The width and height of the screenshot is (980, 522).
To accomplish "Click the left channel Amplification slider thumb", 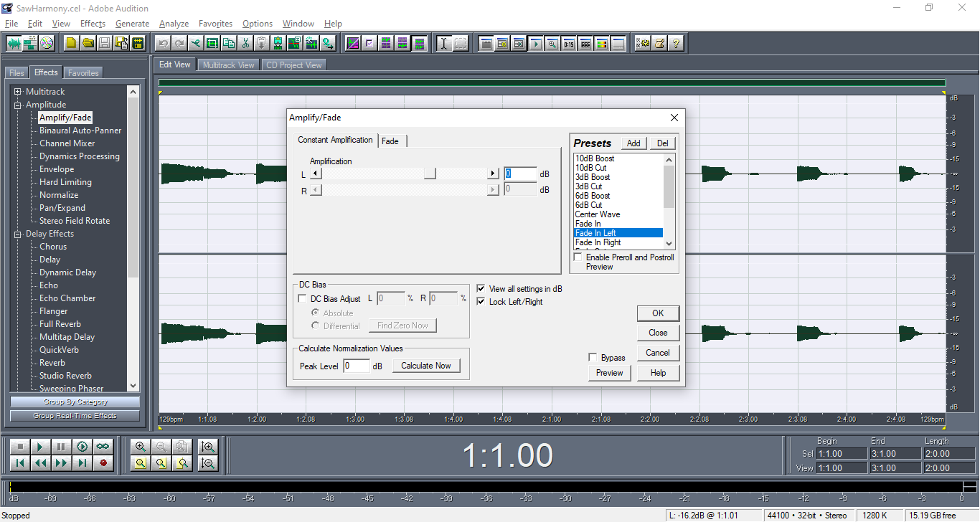I will point(430,174).
